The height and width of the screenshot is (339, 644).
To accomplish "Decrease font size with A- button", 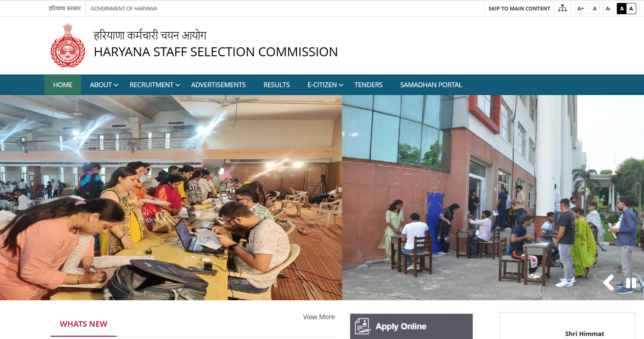I will [608, 9].
